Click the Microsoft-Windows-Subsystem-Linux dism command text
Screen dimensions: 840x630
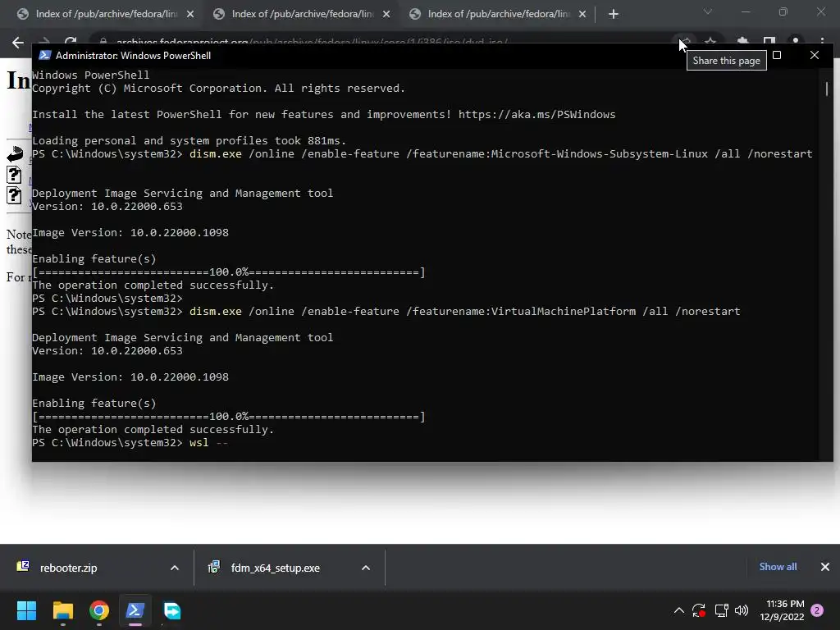pyautogui.click(x=501, y=154)
